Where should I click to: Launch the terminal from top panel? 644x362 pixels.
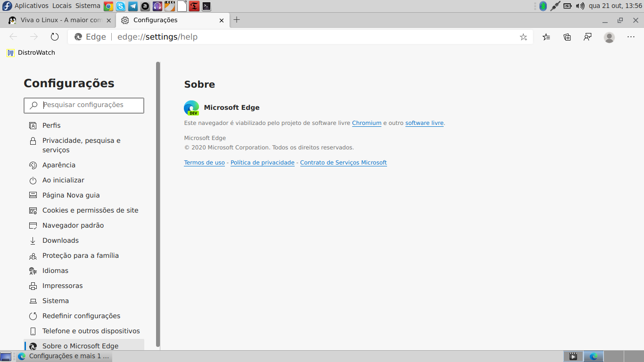[206, 6]
